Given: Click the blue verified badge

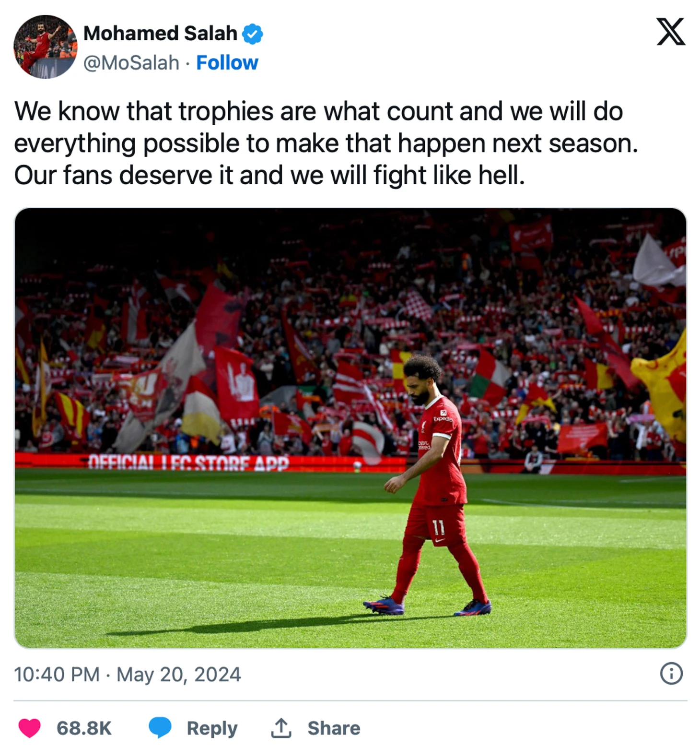Looking at the screenshot, I should (x=252, y=34).
